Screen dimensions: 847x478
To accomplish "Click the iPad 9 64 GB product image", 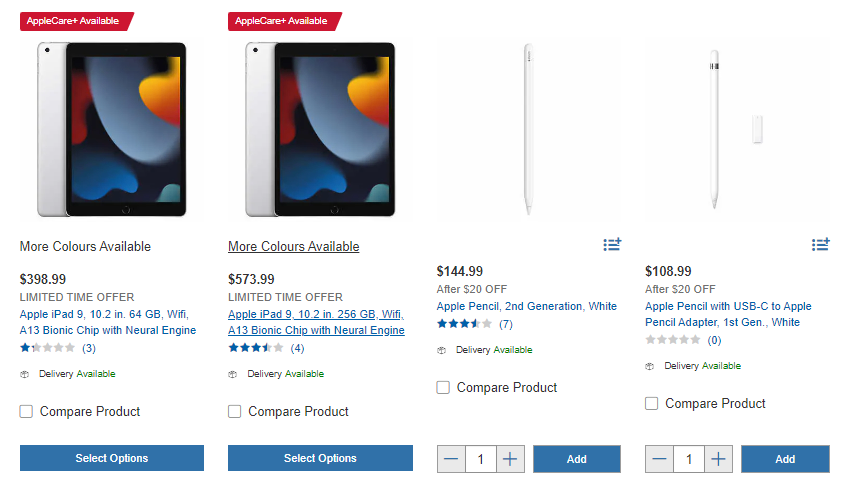I will point(112,130).
